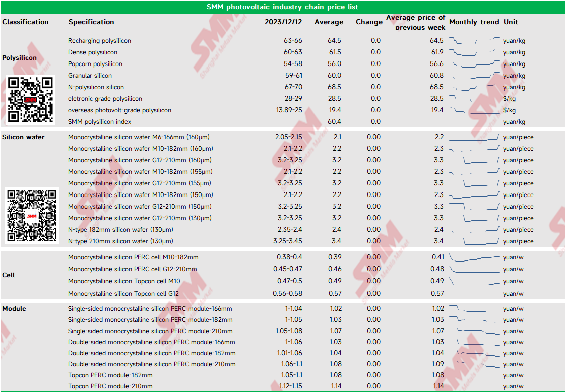Viewport: 565px width, 392px height.
Task: Select the M6-166mm (160μm) wafer trend chart
Action: [474, 138]
